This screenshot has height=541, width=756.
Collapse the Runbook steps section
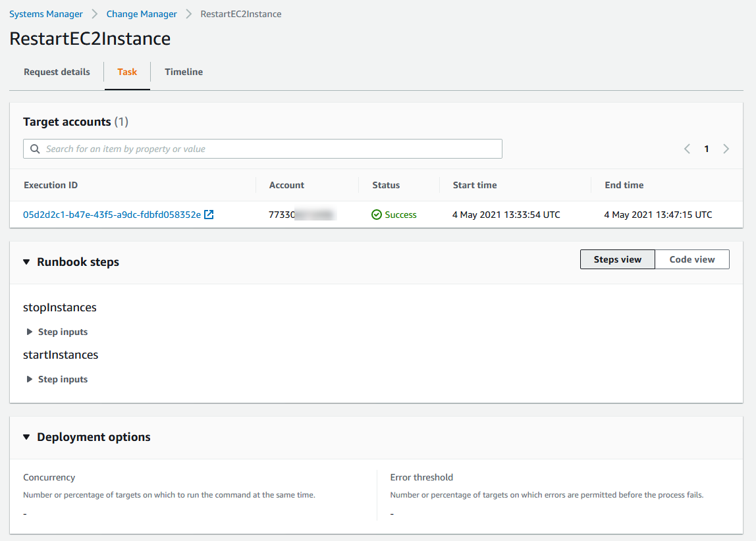tap(26, 262)
